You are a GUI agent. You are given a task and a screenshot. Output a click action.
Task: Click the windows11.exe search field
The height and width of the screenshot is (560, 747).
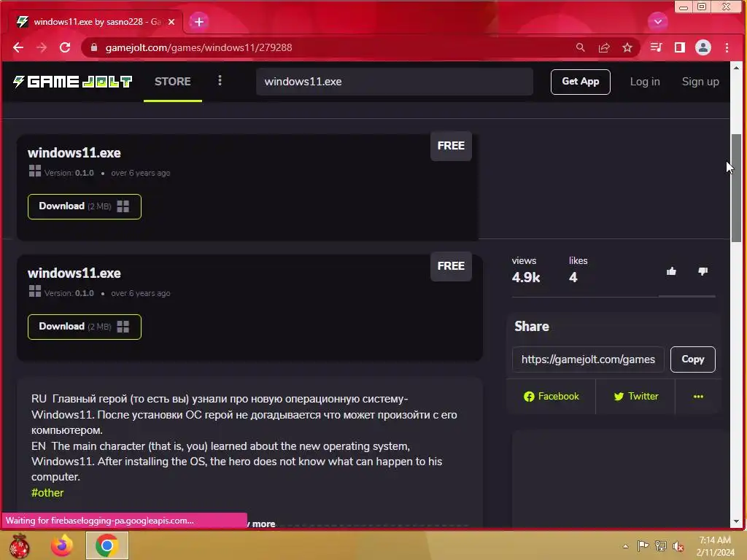[x=395, y=82]
